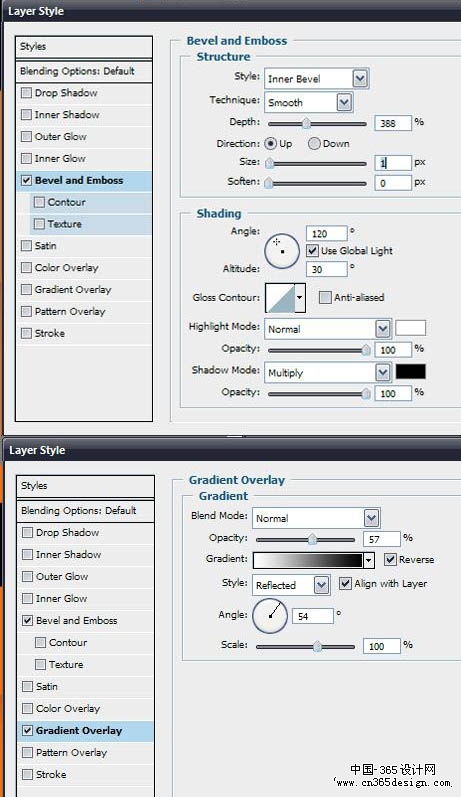
Task: Click the Gloss Contour thumbnail
Action: click(x=281, y=298)
